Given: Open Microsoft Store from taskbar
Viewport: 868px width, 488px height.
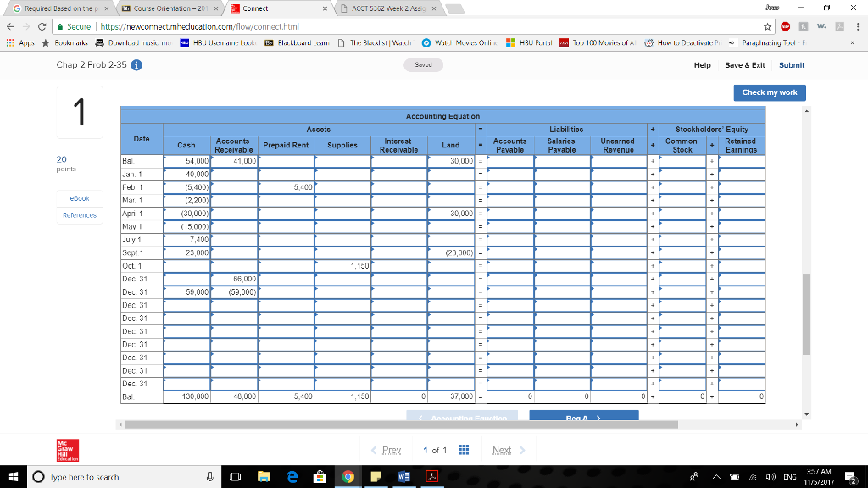Looking at the screenshot, I should click(320, 476).
